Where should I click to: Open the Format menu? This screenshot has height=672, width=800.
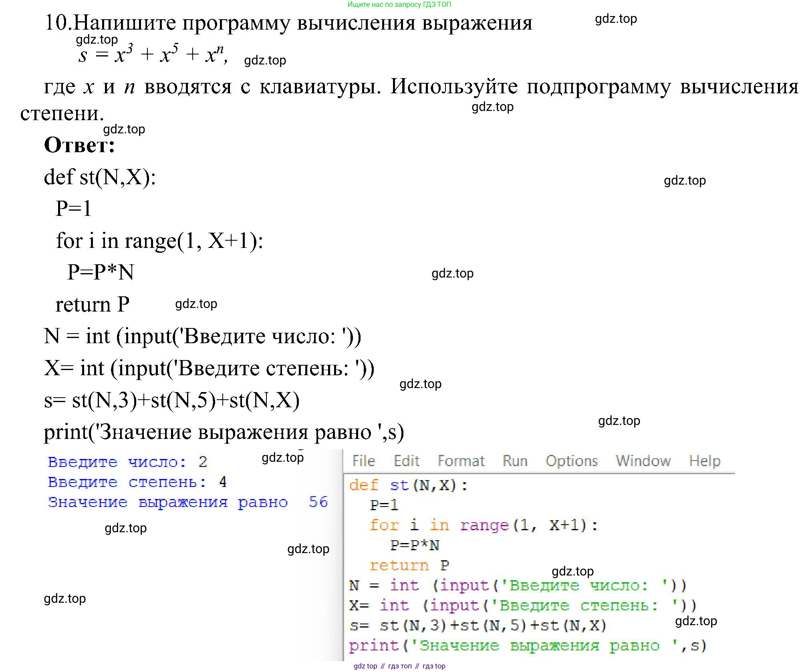(461, 461)
